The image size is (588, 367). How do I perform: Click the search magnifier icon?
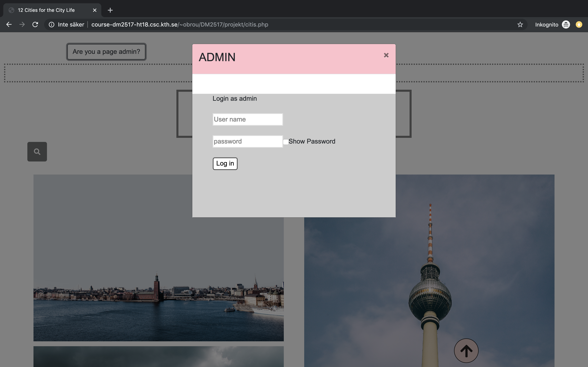pos(37,152)
